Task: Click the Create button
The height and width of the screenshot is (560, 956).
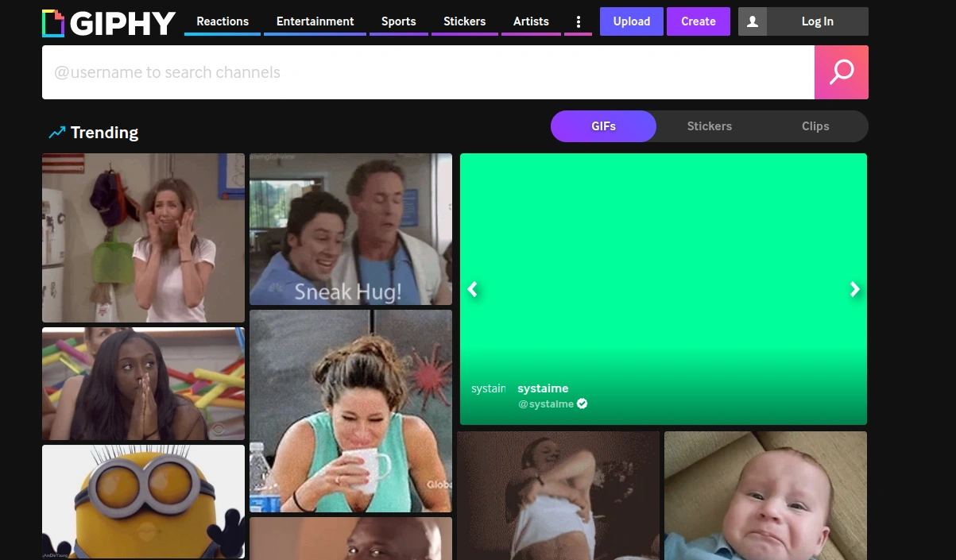Action: 698,21
